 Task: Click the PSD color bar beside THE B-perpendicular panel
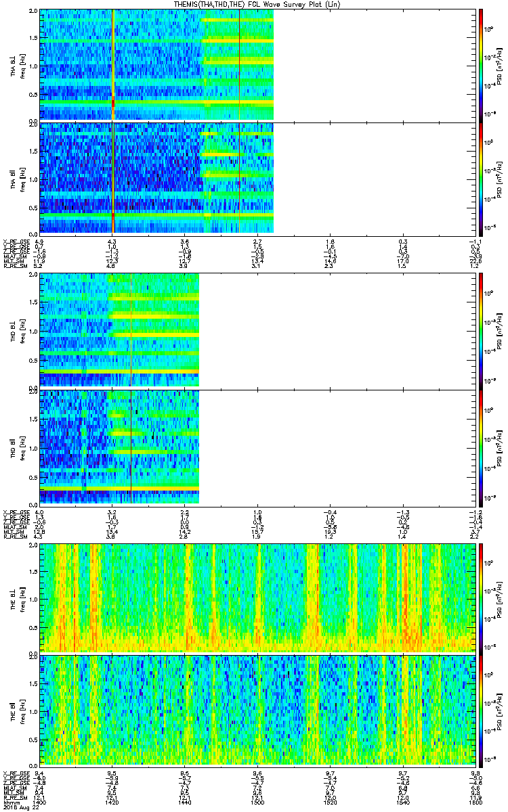tap(482, 598)
